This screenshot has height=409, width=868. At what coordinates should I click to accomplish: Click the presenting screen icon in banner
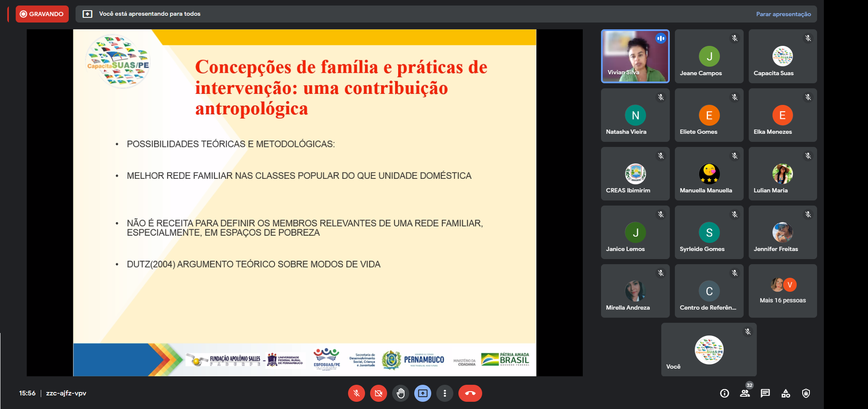(87, 14)
